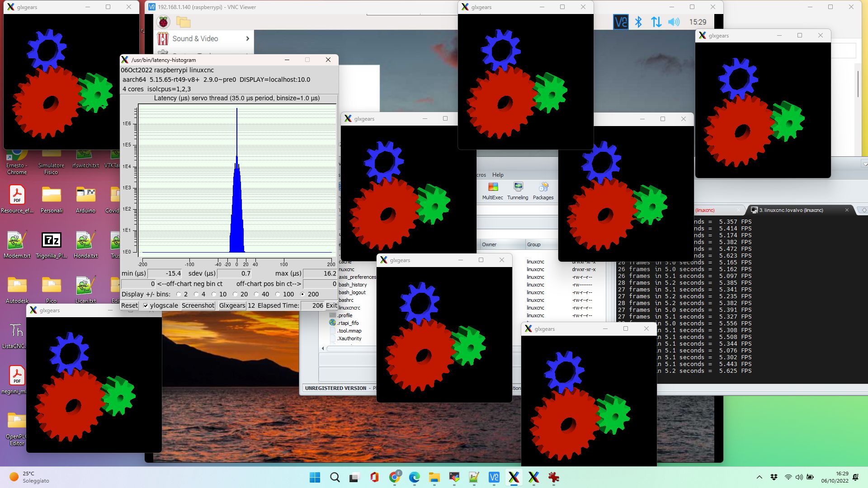Open the Resource_ef PDF desktop icon
The image size is (868, 488).
(17, 200)
